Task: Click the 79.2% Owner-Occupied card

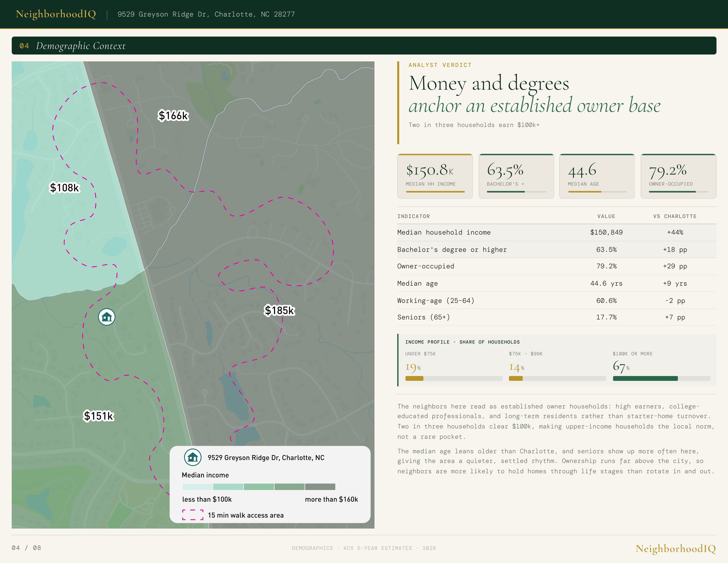Action: click(x=678, y=176)
